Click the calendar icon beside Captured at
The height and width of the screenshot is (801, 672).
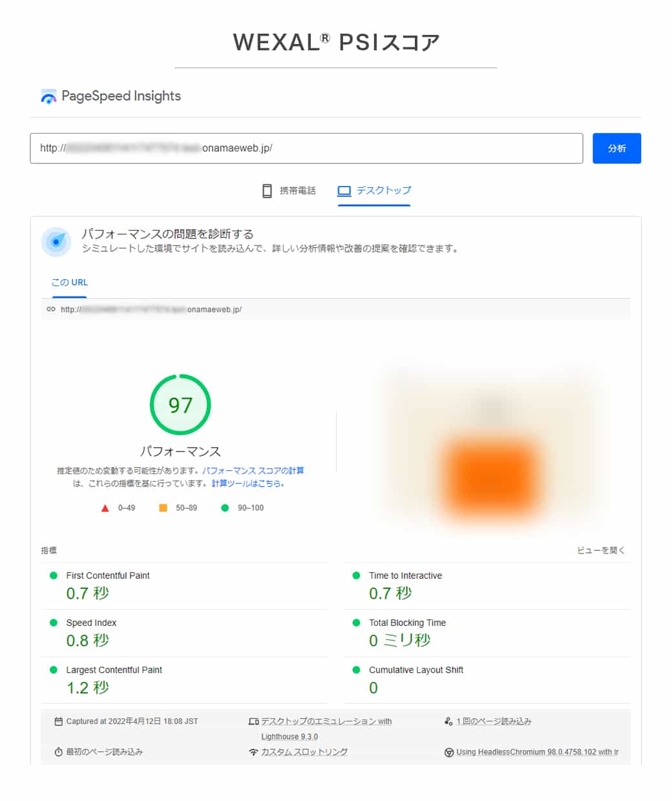[x=59, y=722]
